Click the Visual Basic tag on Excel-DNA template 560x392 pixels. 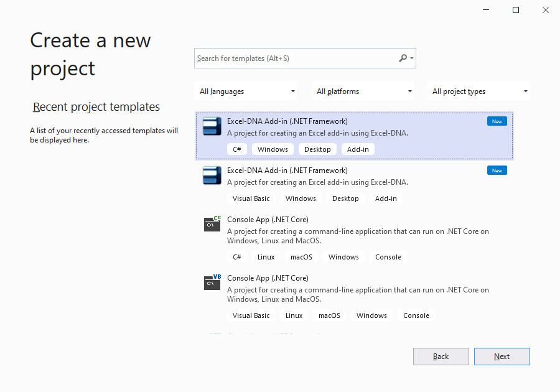click(251, 198)
